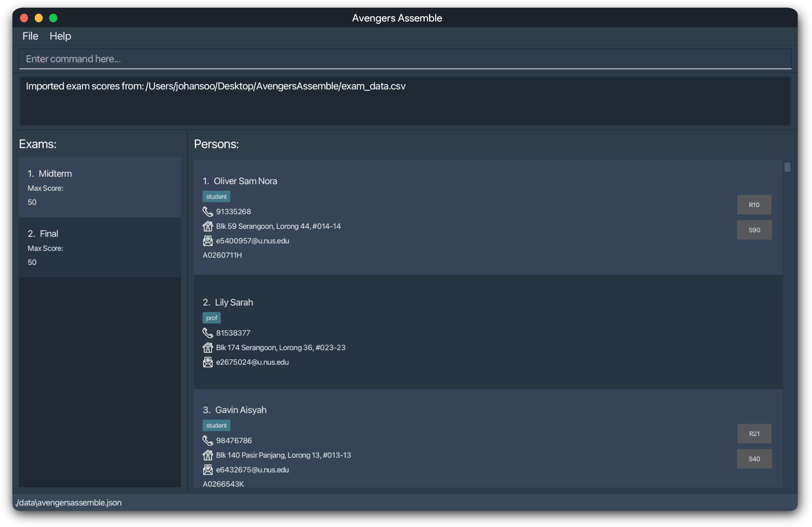Screen dimensions: 812x527
Task: Select the Final exam card
Action: pos(100,247)
